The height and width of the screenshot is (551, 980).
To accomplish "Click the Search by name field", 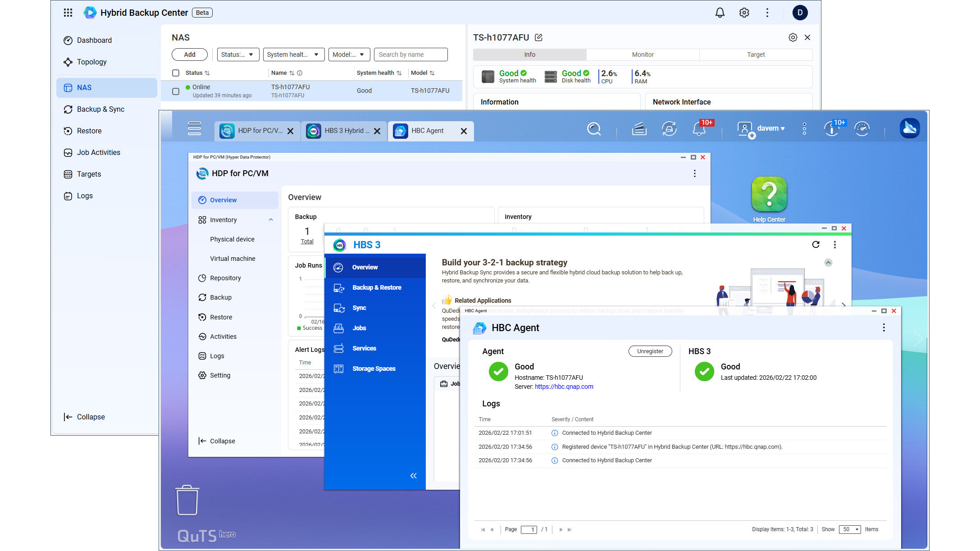I will (x=410, y=55).
